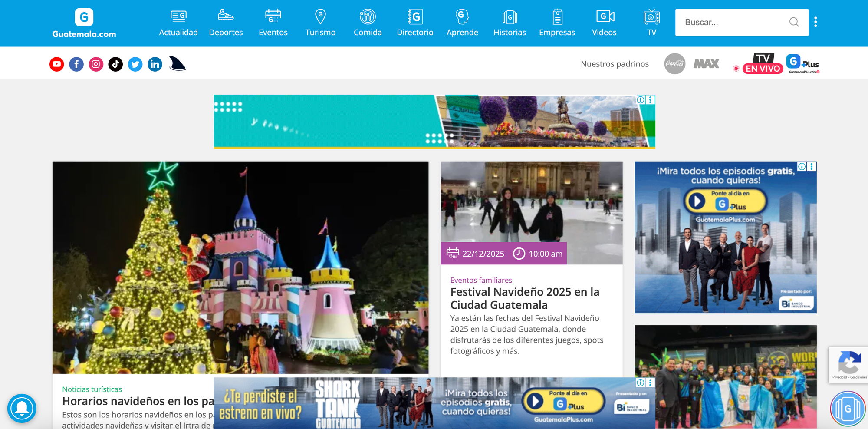This screenshot has height=429, width=868.
Task: Go to the Deportes section
Action: [x=226, y=23]
